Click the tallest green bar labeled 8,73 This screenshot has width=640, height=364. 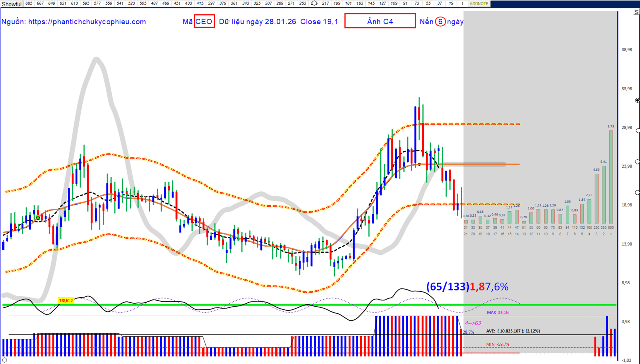[611, 177]
